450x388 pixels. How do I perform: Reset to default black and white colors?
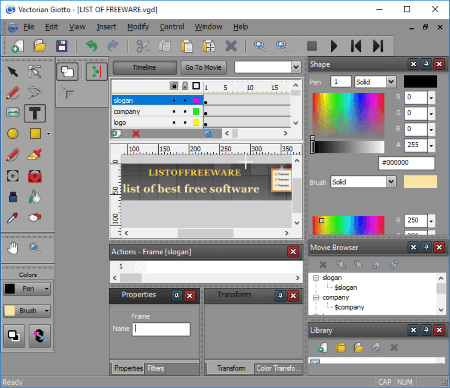14,336
